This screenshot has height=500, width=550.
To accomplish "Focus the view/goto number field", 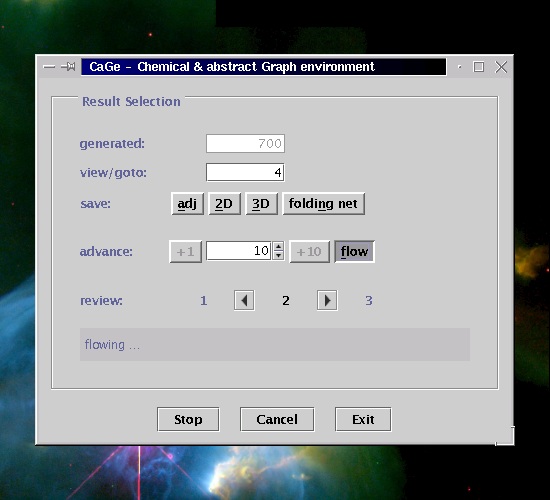I will point(245,172).
